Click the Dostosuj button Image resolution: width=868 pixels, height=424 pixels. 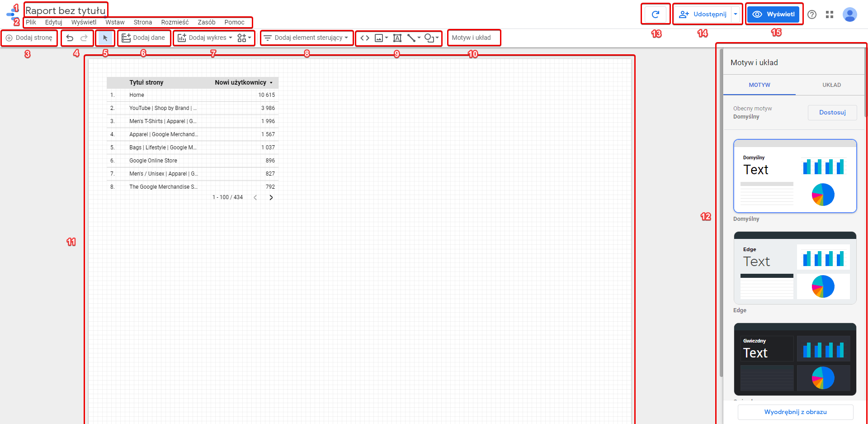tap(832, 113)
